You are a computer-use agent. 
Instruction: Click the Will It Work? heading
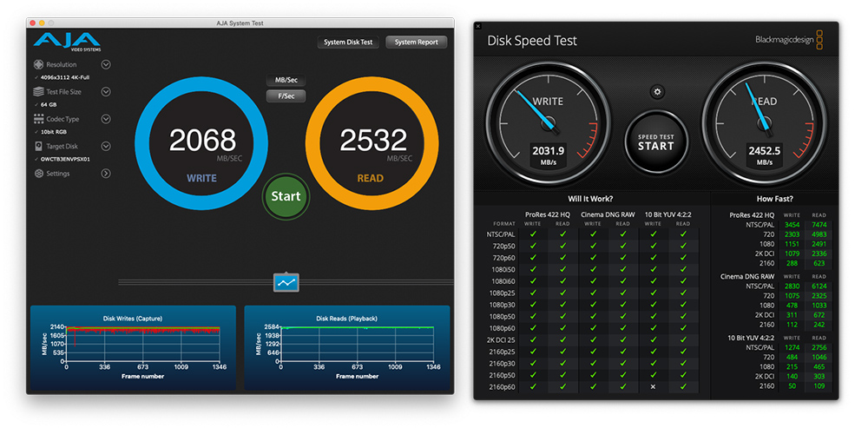pos(590,199)
